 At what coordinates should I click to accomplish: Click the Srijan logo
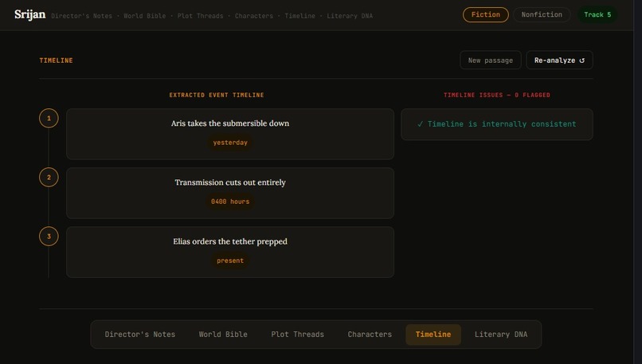tap(30, 15)
